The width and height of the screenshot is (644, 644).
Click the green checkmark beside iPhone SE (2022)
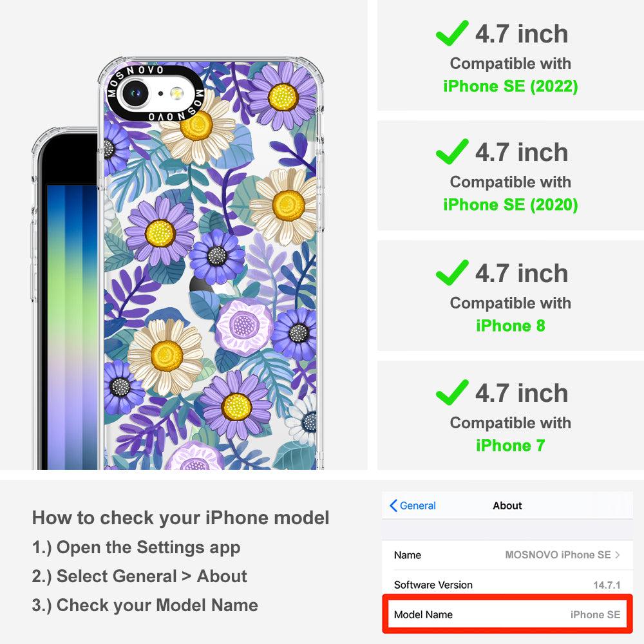[452, 33]
